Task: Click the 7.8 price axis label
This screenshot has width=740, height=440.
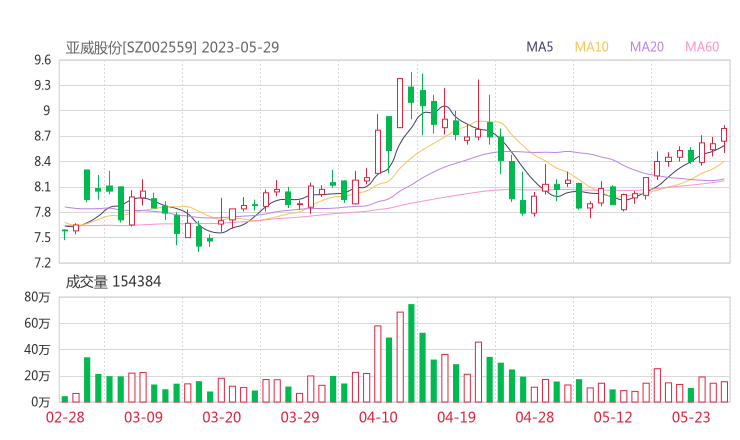Action: pyautogui.click(x=42, y=212)
